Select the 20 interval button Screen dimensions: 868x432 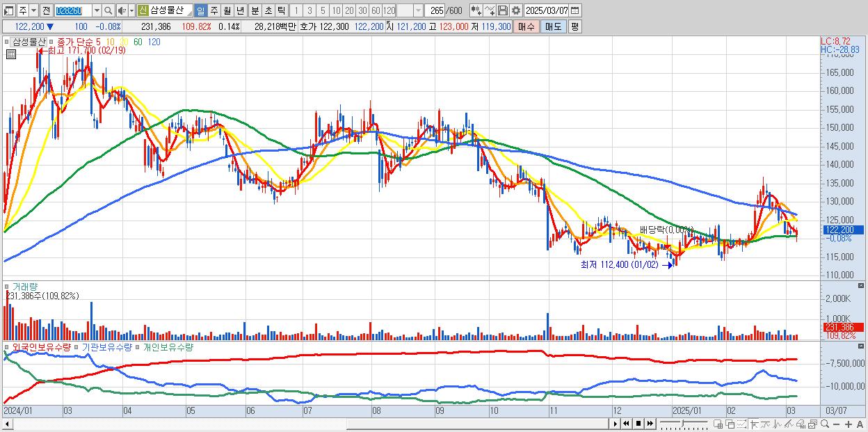coord(349,11)
